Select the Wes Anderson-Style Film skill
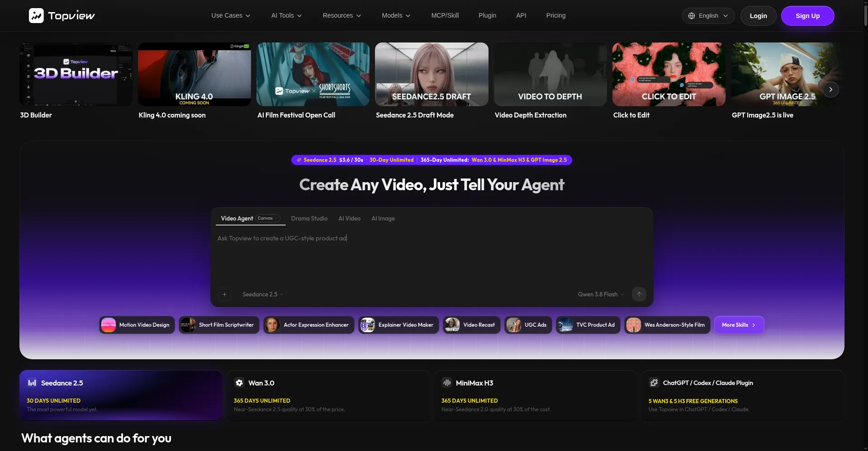Screen dimensions: 868x451 (x=667, y=325)
